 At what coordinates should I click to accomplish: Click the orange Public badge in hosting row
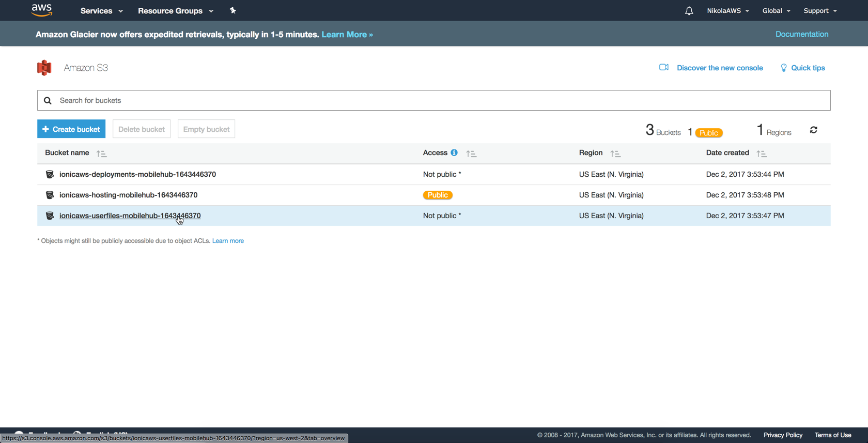pos(438,195)
